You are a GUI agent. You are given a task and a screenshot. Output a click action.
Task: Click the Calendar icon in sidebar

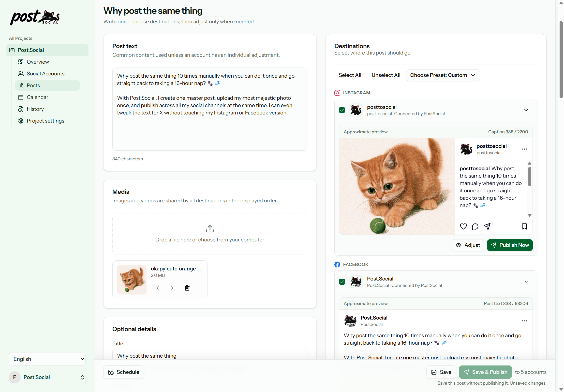pyautogui.click(x=21, y=97)
